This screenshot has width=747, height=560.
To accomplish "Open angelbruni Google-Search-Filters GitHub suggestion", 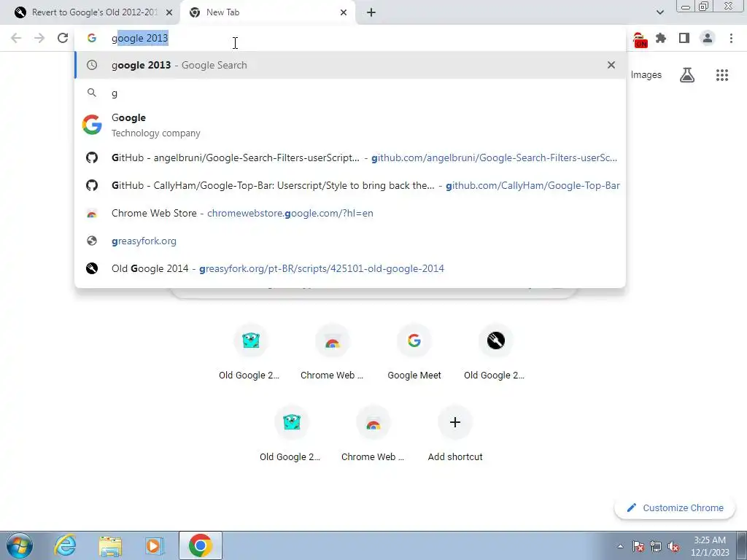I will point(350,157).
